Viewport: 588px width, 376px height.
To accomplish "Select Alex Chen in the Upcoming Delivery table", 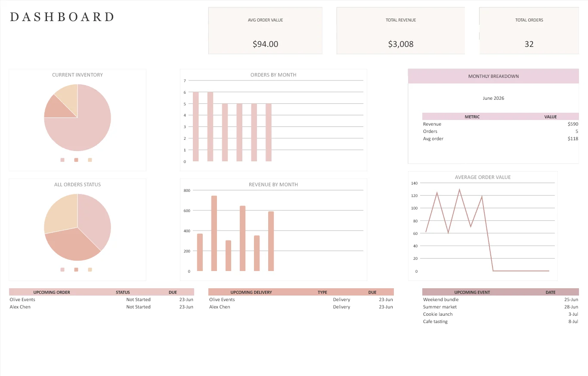I will (x=220, y=307).
